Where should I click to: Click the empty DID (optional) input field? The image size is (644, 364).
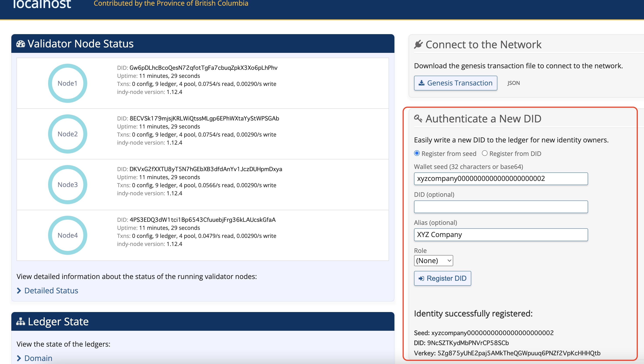click(x=501, y=207)
